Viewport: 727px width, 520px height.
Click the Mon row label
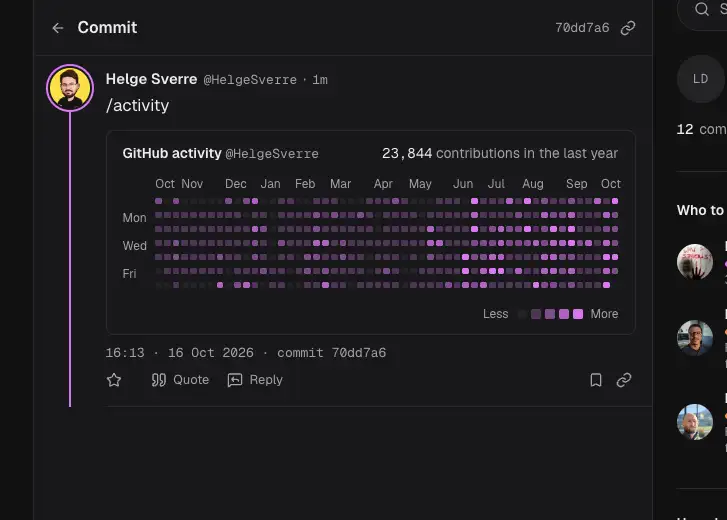click(134, 218)
